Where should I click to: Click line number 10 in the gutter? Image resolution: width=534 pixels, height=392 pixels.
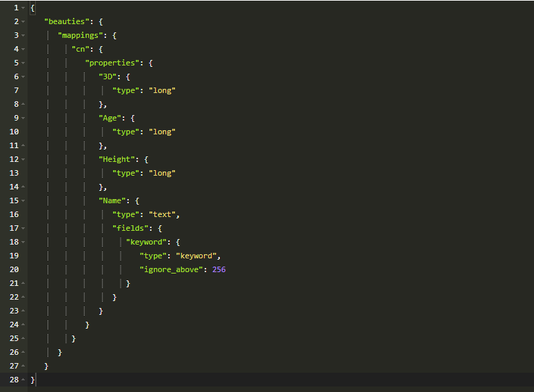(14, 132)
